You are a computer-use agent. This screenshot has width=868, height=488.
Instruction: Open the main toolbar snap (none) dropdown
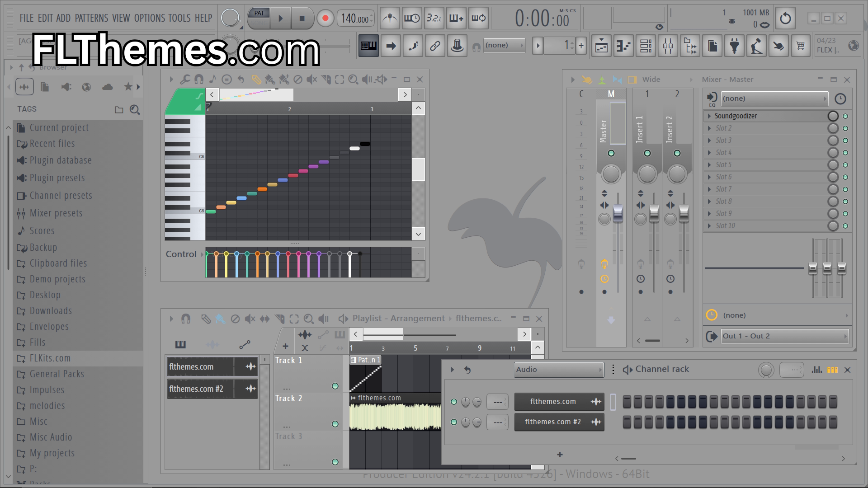(504, 45)
